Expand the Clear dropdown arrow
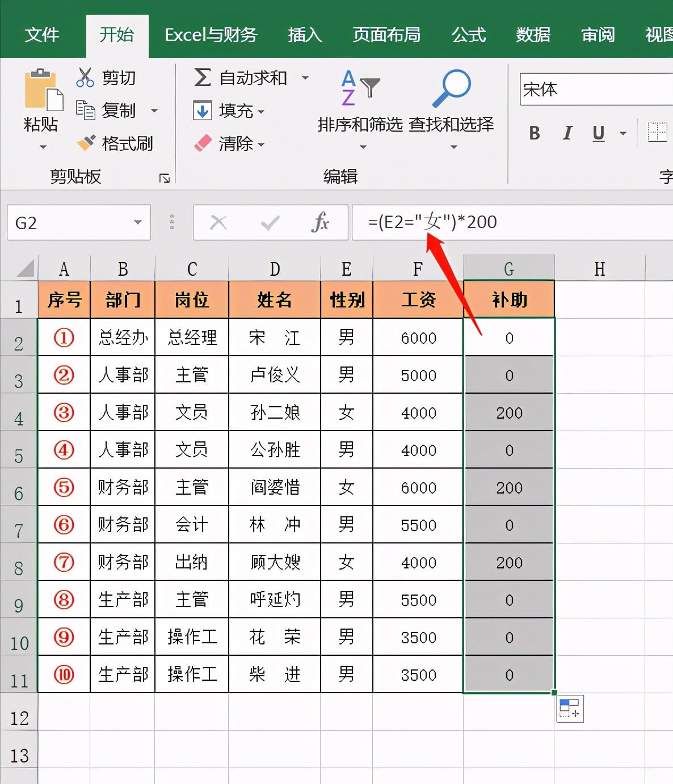 pos(261,145)
